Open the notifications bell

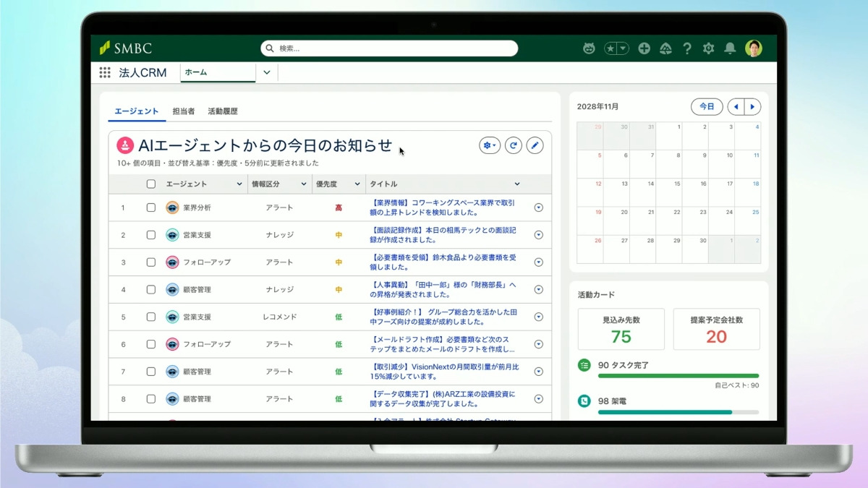click(x=730, y=48)
